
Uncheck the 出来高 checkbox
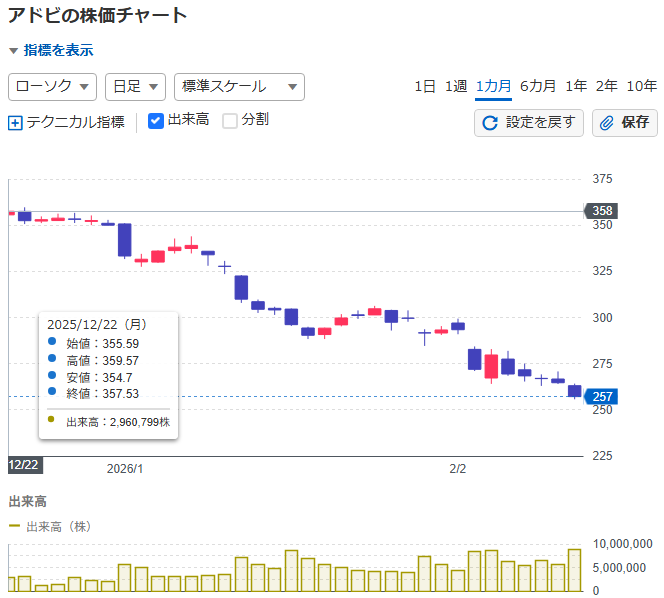156,121
